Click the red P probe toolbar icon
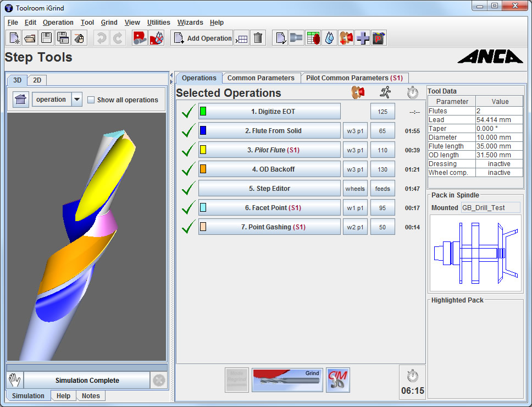Image resolution: width=532 pixels, height=407 pixels. pos(379,38)
